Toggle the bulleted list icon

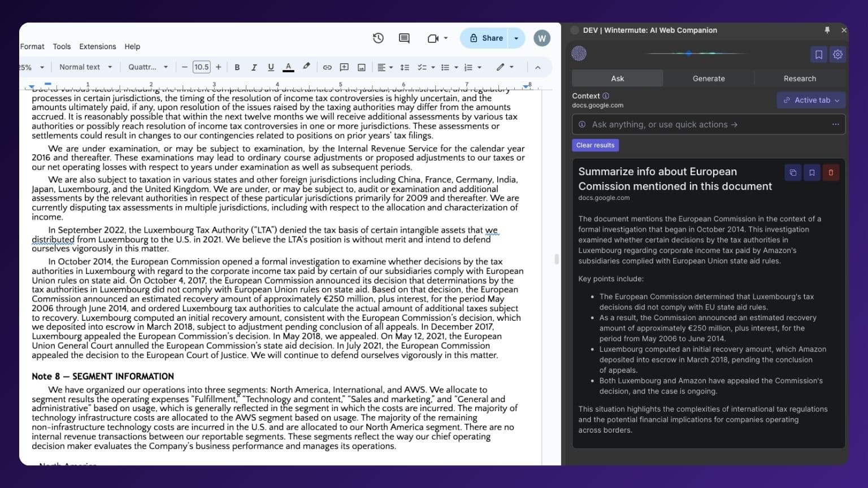(x=445, y=67)
